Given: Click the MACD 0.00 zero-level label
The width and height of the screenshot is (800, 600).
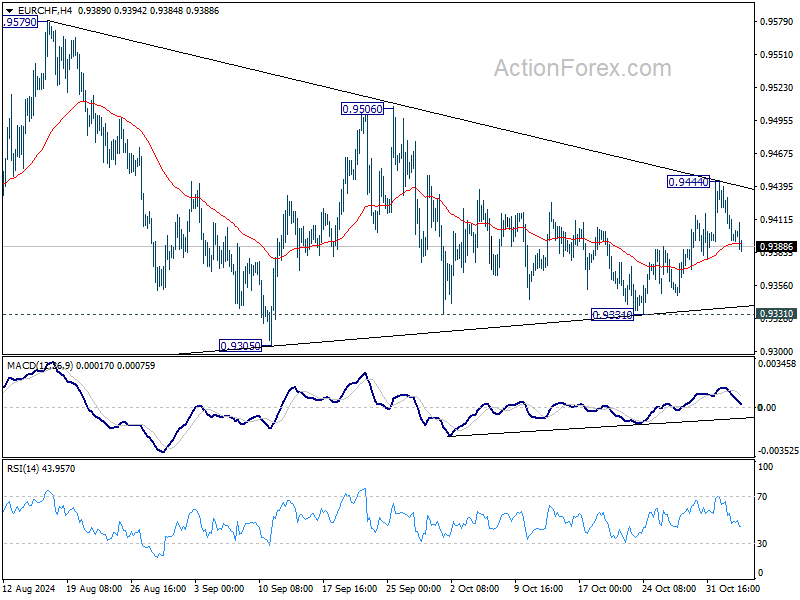Looking at the screenshot, I should click(767, 407).
